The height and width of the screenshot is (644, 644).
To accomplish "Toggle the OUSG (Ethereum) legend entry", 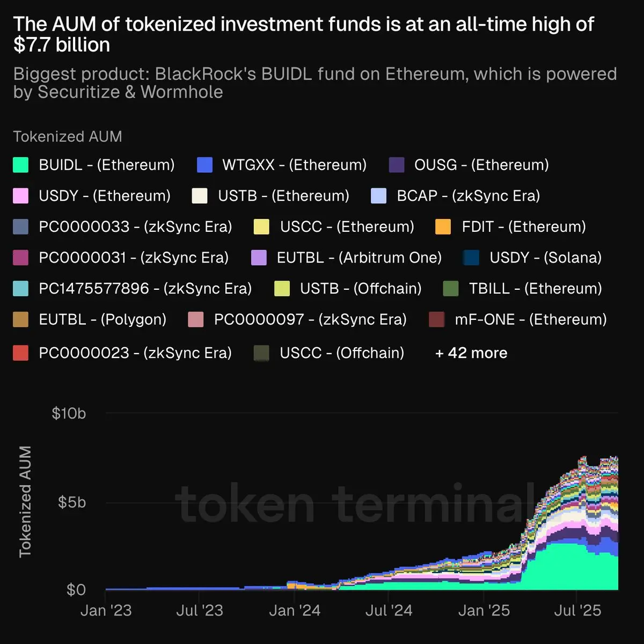I will pyautogui.click(x=469, y=165).
